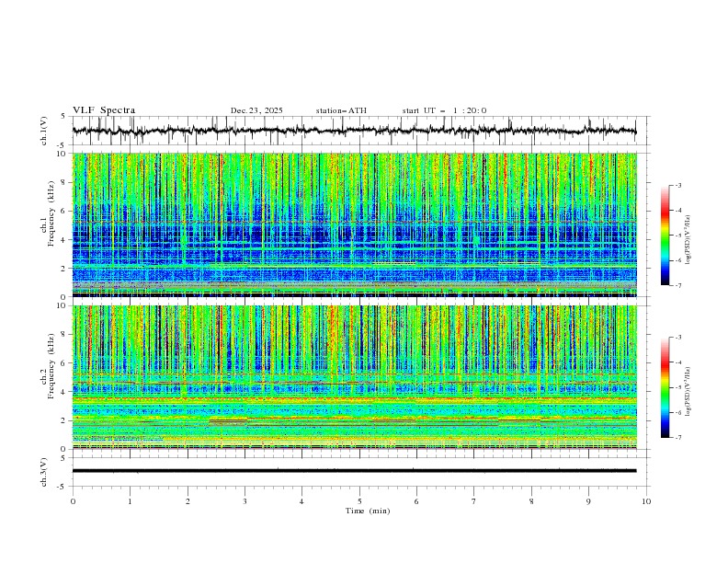Select the Dec.23, 2025 date label
728x563 pixels.
256,110
